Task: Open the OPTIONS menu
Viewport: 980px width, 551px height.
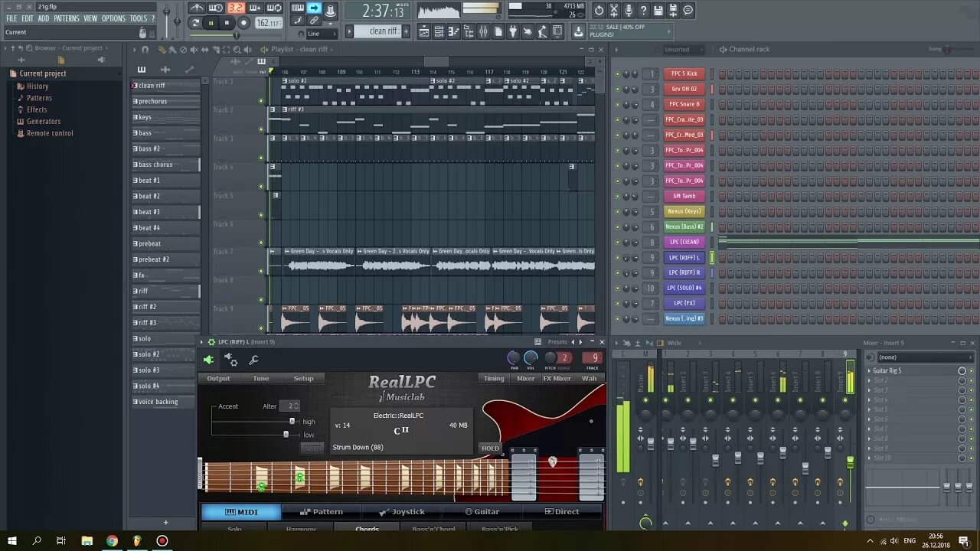Action: coord(113,18)
